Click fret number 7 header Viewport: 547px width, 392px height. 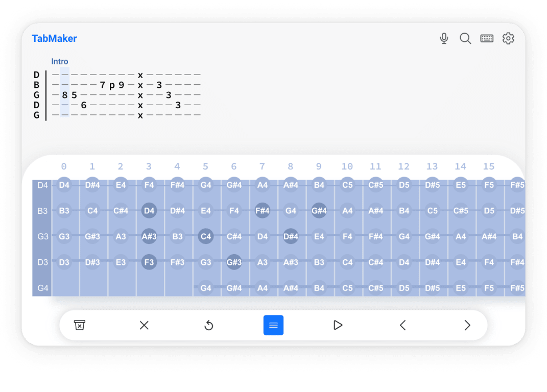point(263,166)
